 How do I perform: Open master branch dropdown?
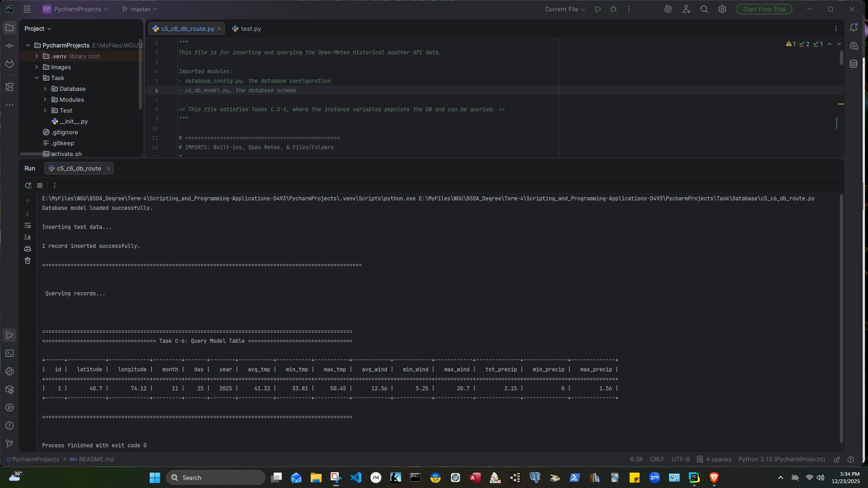[139, 9]
